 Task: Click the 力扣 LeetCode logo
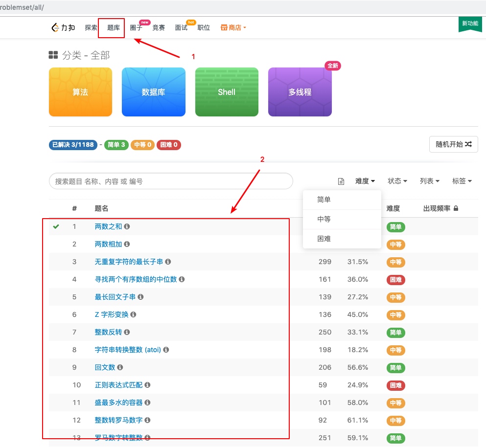click(63, 27)
